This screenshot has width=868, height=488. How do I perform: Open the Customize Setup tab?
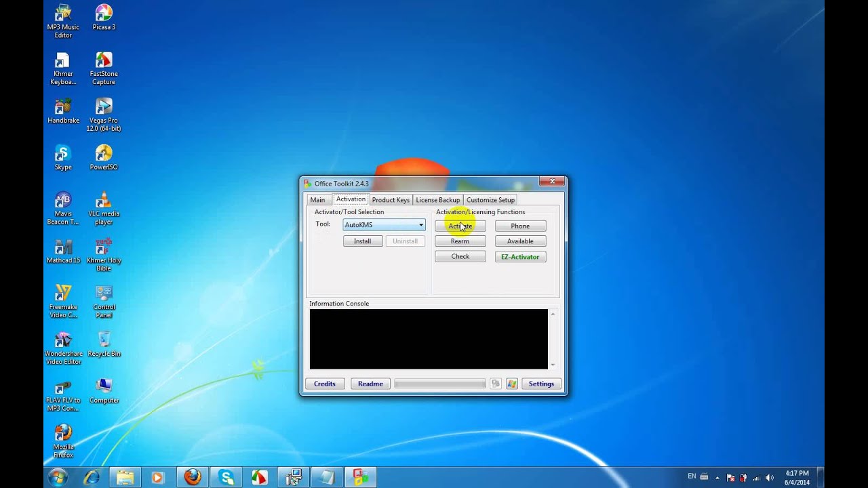click(x=490, y=200)
